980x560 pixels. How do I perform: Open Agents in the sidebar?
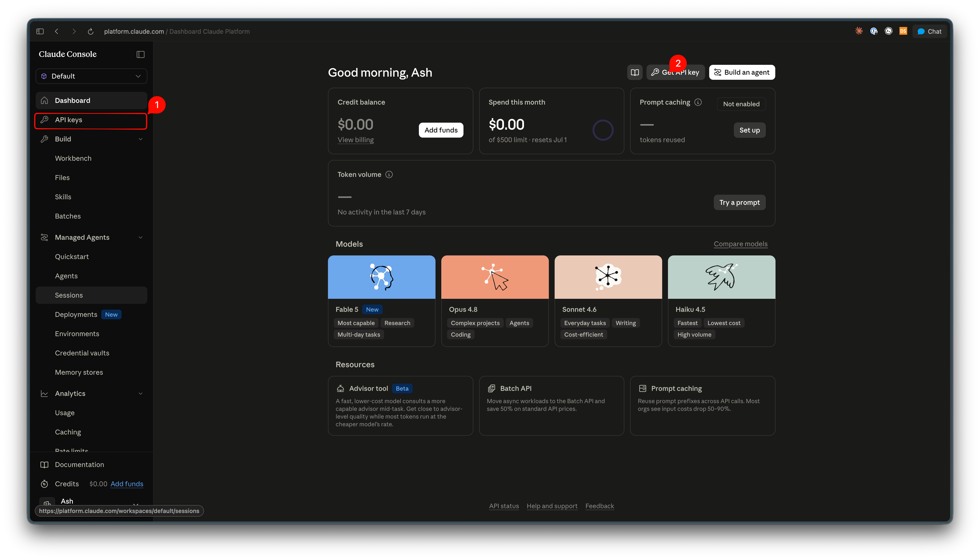point(66,276)
